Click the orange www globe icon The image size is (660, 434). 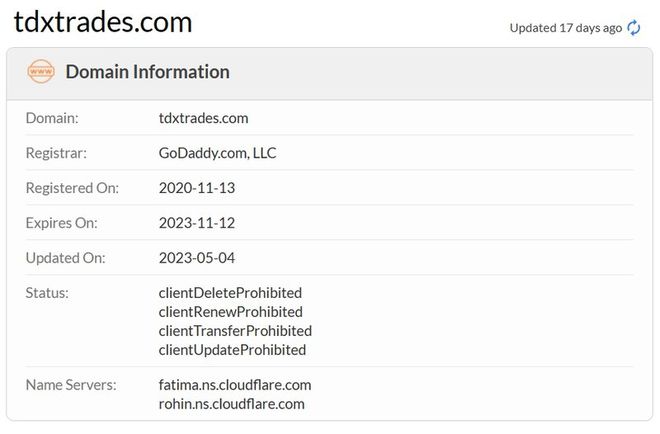[x=41, y=72]
